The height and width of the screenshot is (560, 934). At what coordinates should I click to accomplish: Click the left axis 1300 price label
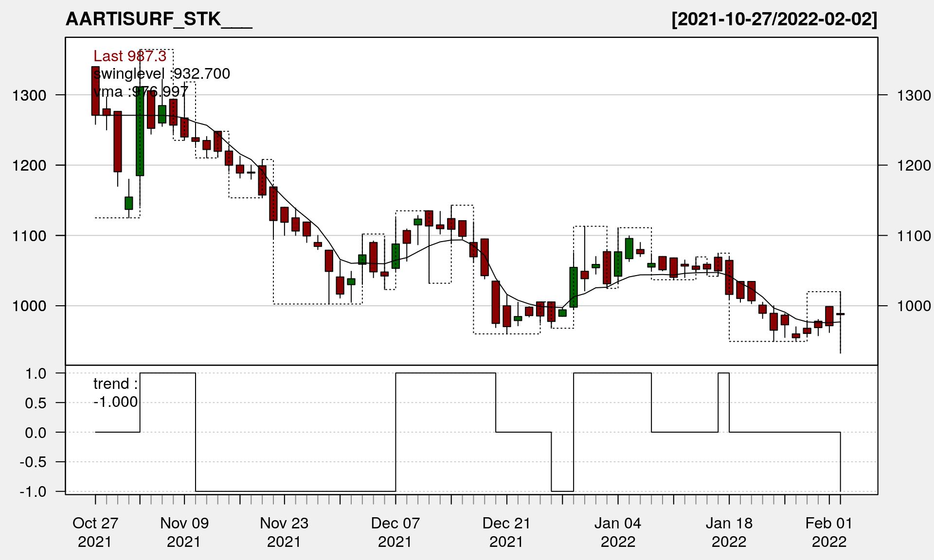tap(29, 95)
